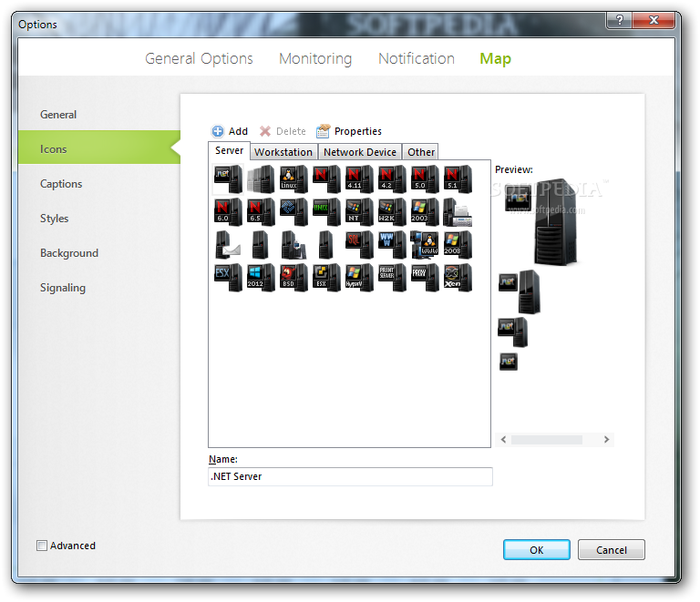The width and height of the screenshot is (700, 602).
Task: Choose the phone server icon
Action: 293,245
